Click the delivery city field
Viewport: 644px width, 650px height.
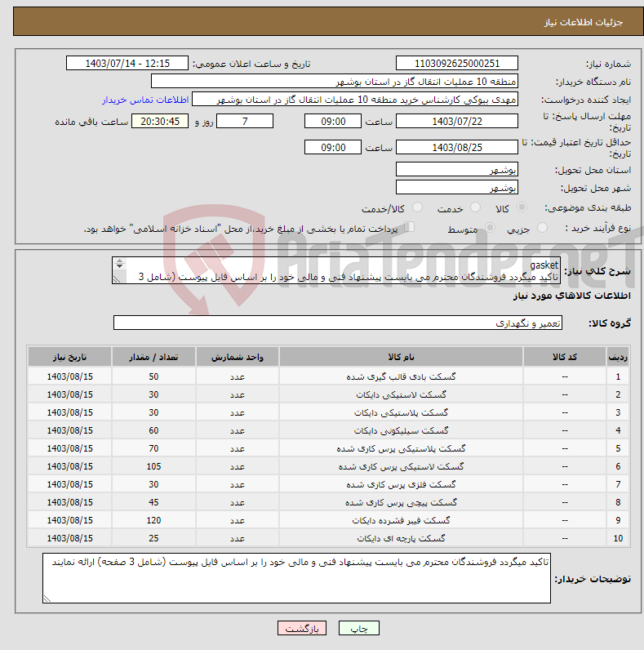pyautogui.click(x=457, y=187)
